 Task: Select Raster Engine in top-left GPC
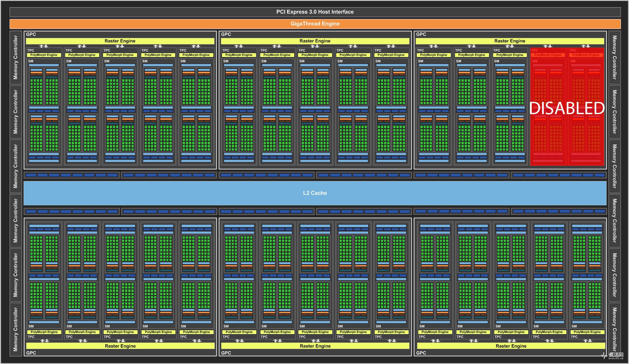pyautogui.click(x=120, y=41)
